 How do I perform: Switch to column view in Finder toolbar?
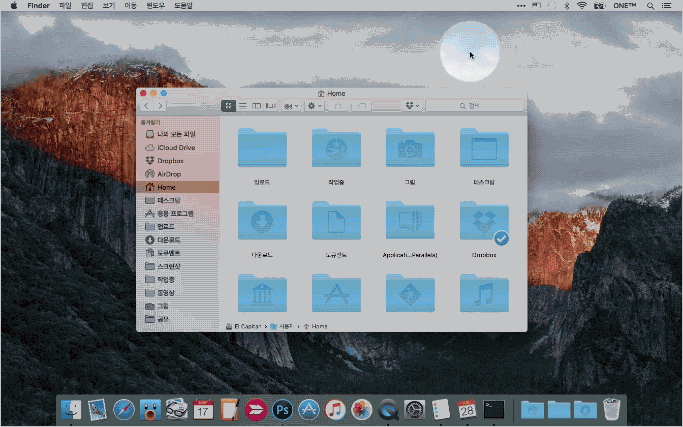[257, 106]
